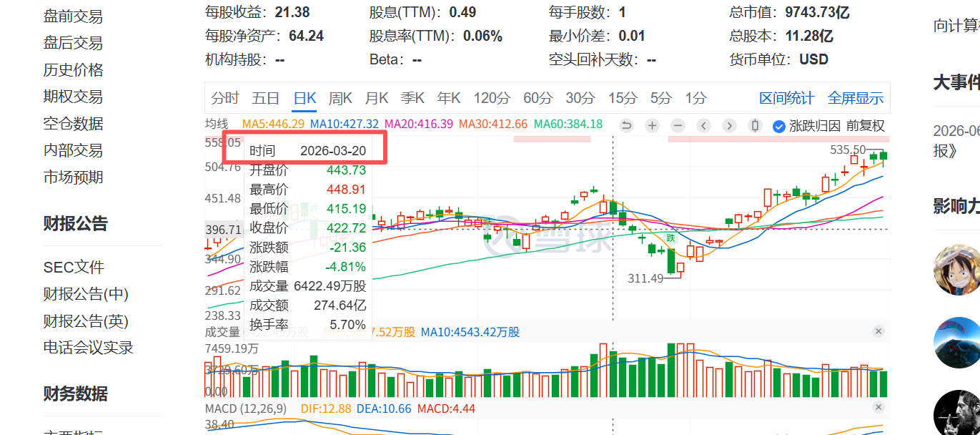Close the 成交量 volume indicator panel
The width and height of the screenshot is (980, 435).
(878, 331)
